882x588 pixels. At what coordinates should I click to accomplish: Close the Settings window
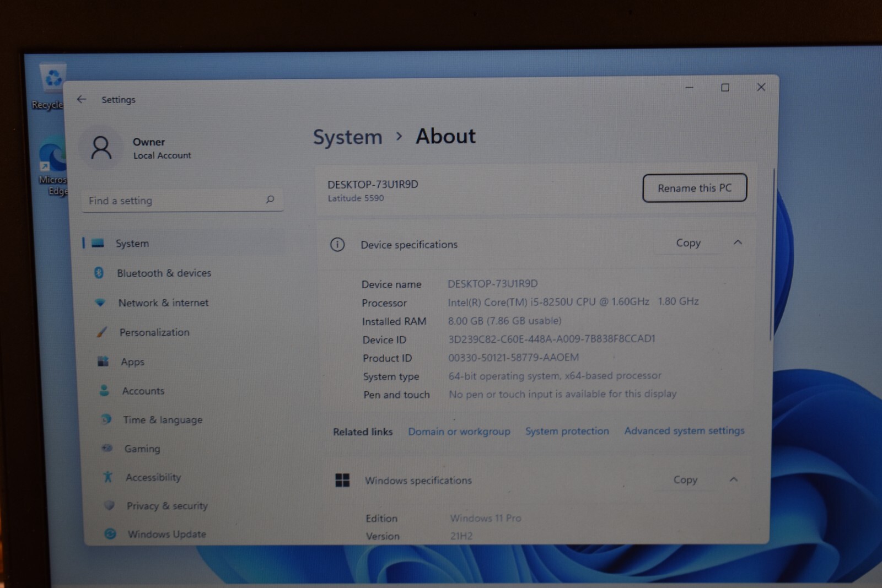coord(761,87)
